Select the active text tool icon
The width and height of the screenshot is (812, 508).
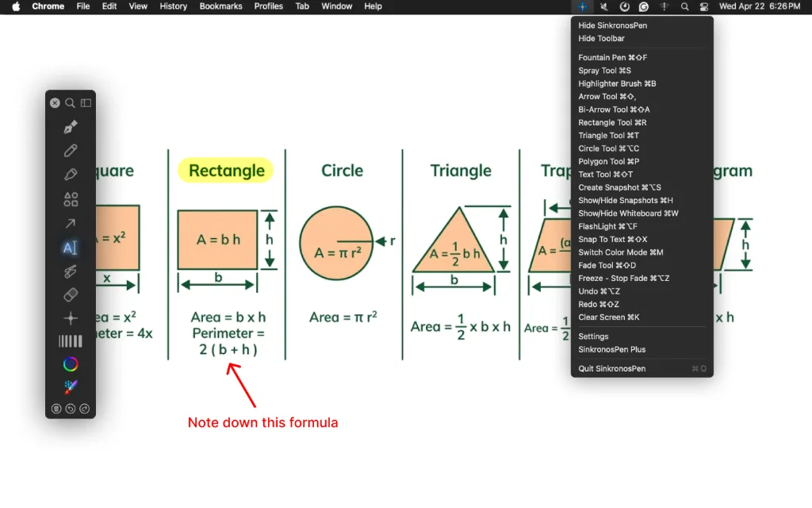pyautogui.click(x=71, y=248)
